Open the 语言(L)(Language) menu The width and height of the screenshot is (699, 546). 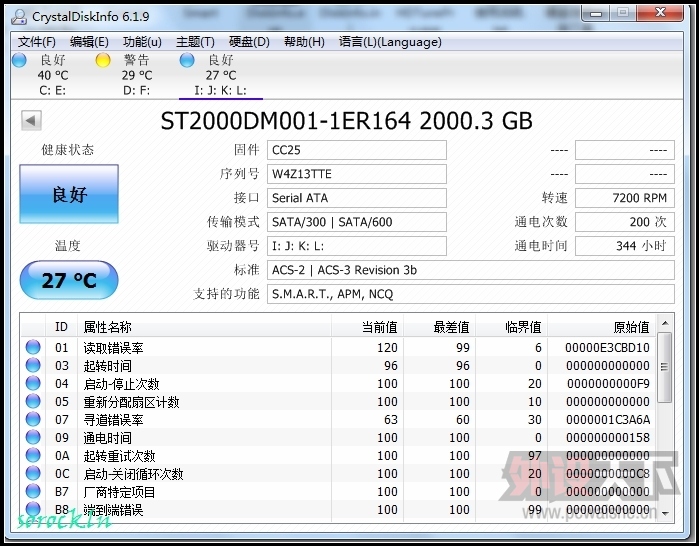pos(390,42)
